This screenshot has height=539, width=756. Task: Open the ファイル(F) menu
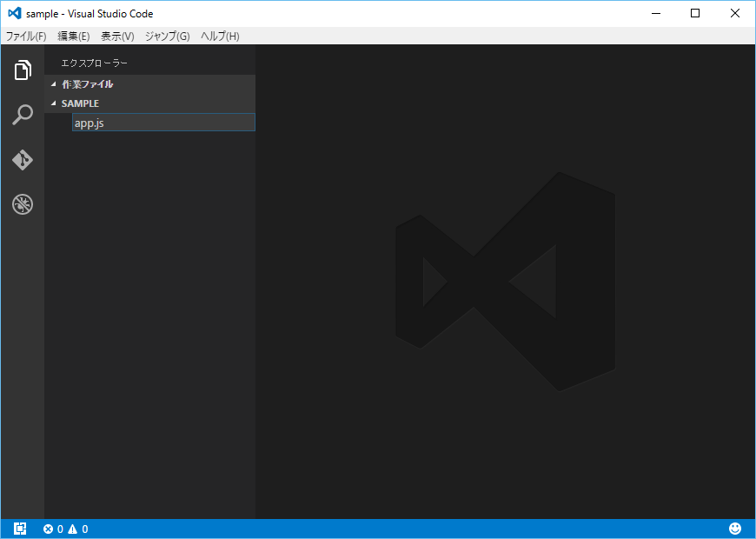point(26,37)
